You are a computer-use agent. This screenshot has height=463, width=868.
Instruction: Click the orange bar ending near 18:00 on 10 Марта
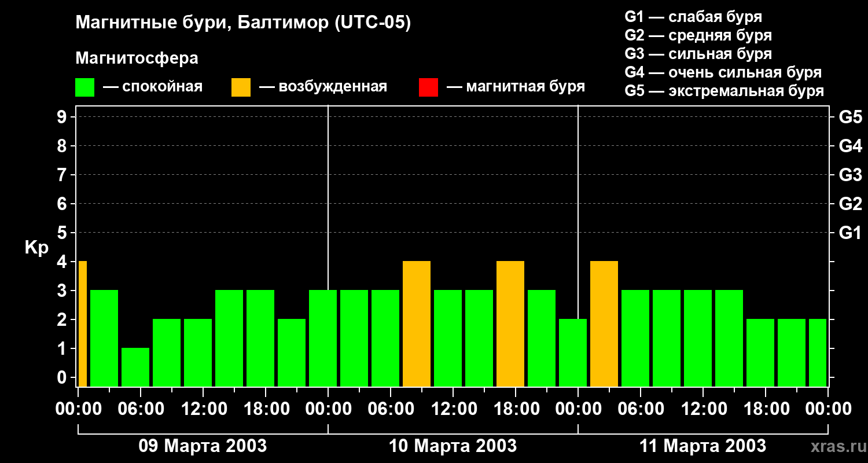(x=510, y=324)
